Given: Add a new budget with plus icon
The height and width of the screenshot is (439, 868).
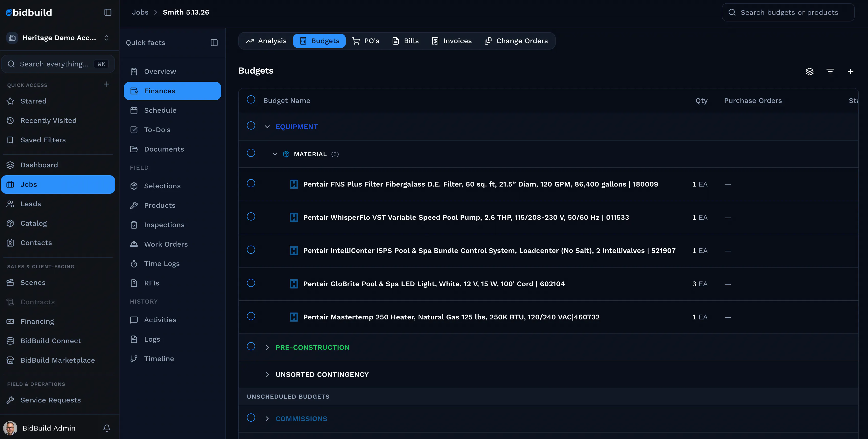Looking at the screenshot, I should [x=850, y=72].
